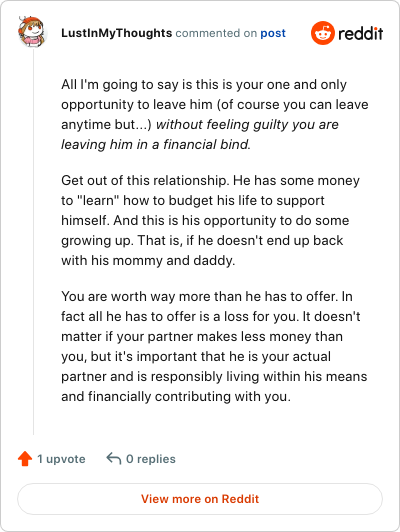Image resolution: width=400 pixels, height=532 pixels.
Task: Click the italic text "leaving him in a financial bind."
Action: pyautogui.click(x=156, y=145)
